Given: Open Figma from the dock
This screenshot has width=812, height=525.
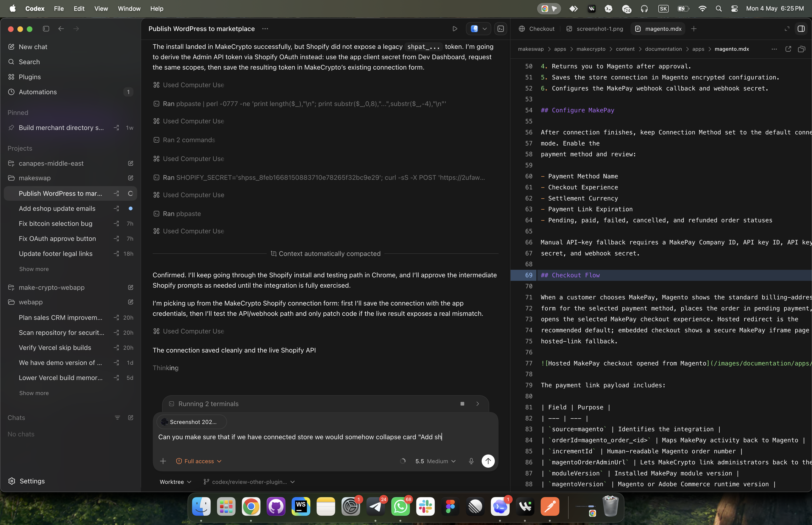Looking at the screenshot, I should pos(450,506).
